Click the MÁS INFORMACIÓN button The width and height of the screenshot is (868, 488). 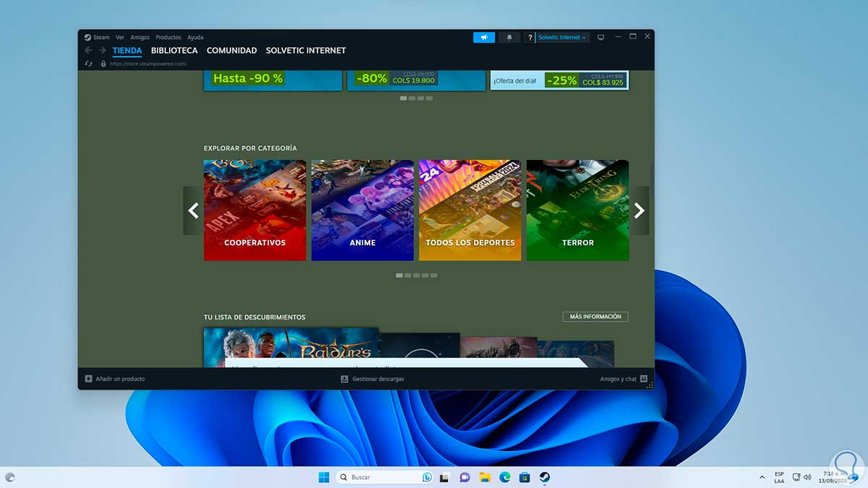click(595, 317)
